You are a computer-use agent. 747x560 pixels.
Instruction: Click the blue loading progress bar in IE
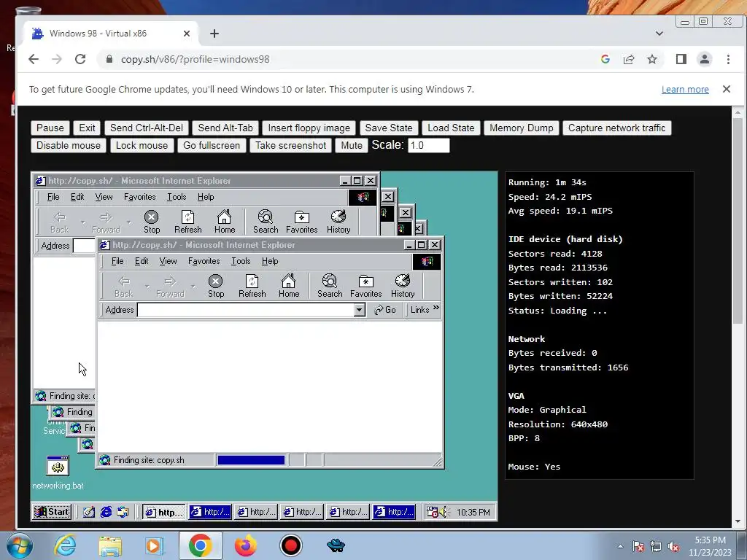251,460
